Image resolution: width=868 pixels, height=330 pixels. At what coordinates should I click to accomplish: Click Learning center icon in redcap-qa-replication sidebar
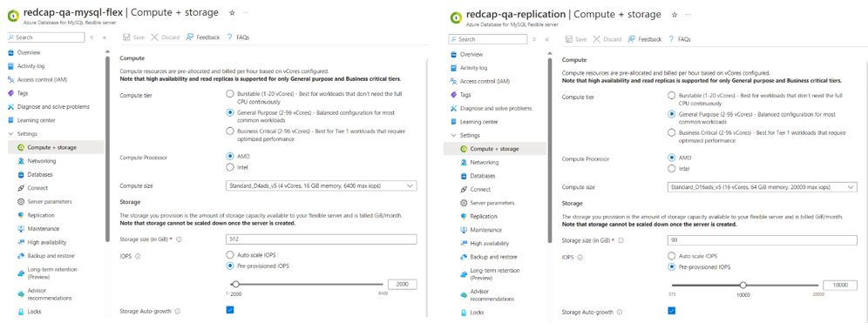coord(453,122)
